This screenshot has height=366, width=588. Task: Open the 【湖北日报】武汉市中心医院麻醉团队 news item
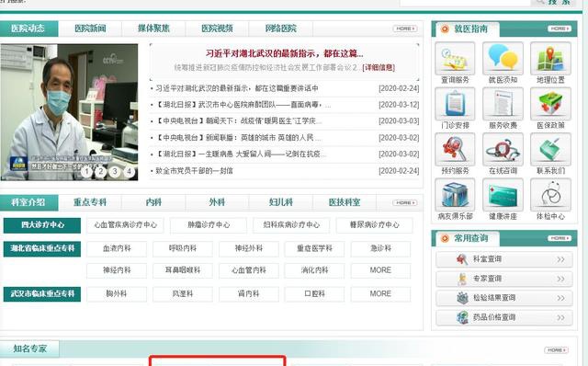click(243, 105)
